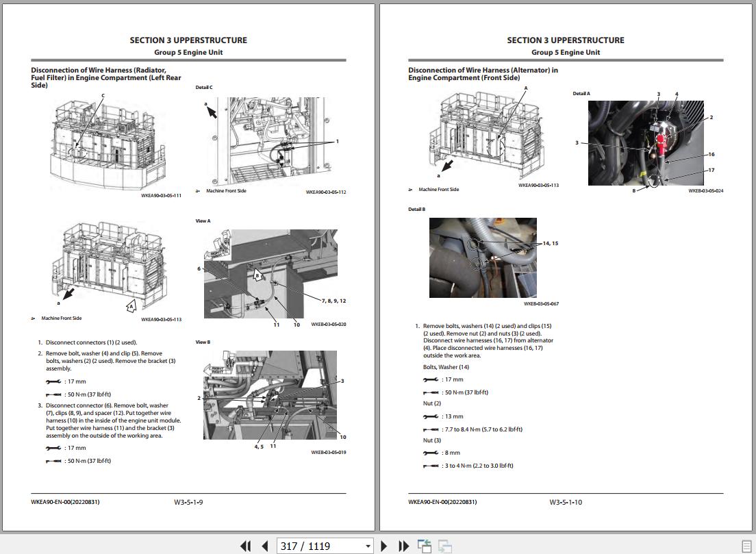This screenshot has width=756, height=554.
Task: Click page number "W3-5-1-10"
Action: click(566, 502)
